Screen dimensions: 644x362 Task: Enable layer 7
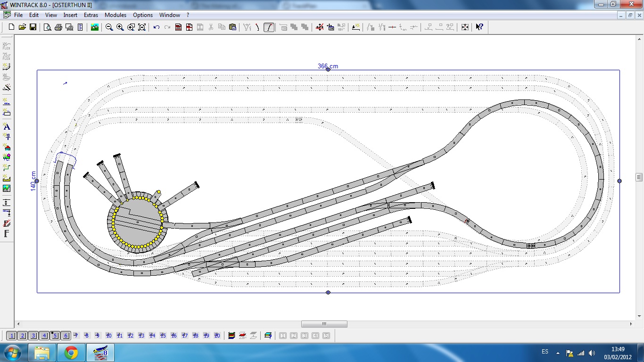pos(76,336)
